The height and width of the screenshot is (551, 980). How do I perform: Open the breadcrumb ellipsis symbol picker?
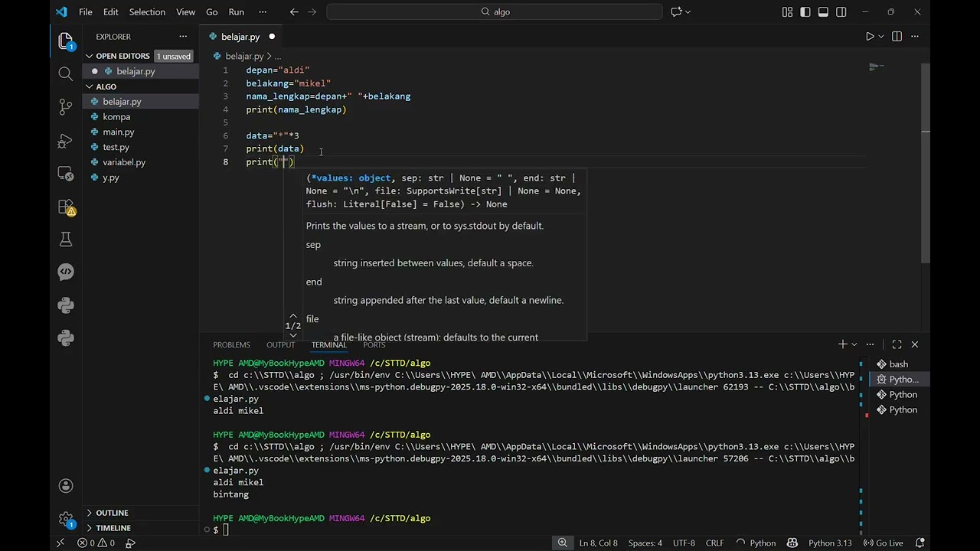[278, 56]
